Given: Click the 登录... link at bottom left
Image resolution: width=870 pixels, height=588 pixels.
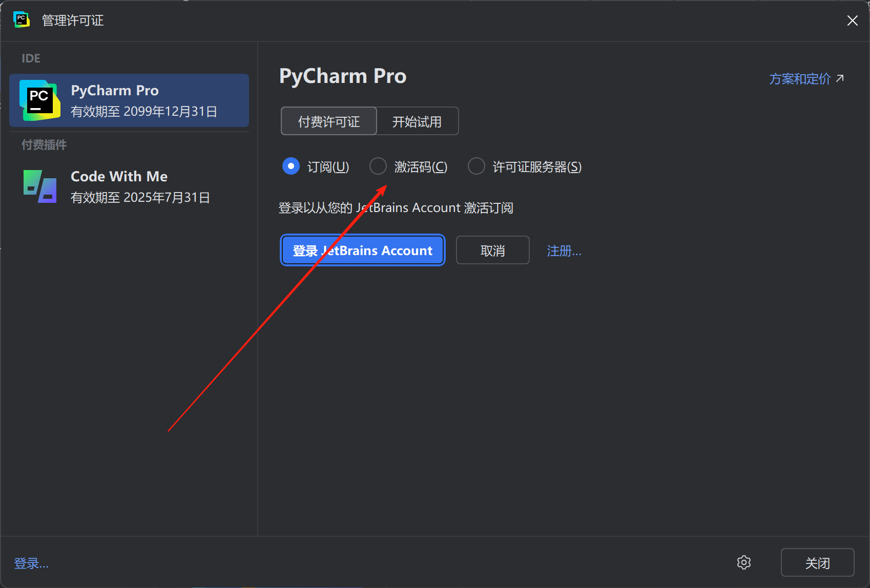Looking at the screenshot, I should coord(31,563).
